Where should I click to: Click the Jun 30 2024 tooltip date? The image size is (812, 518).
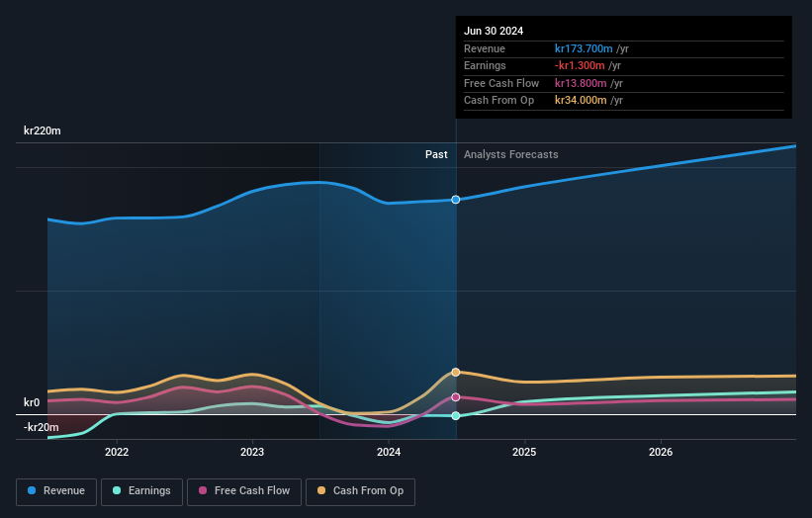point(494,31)
